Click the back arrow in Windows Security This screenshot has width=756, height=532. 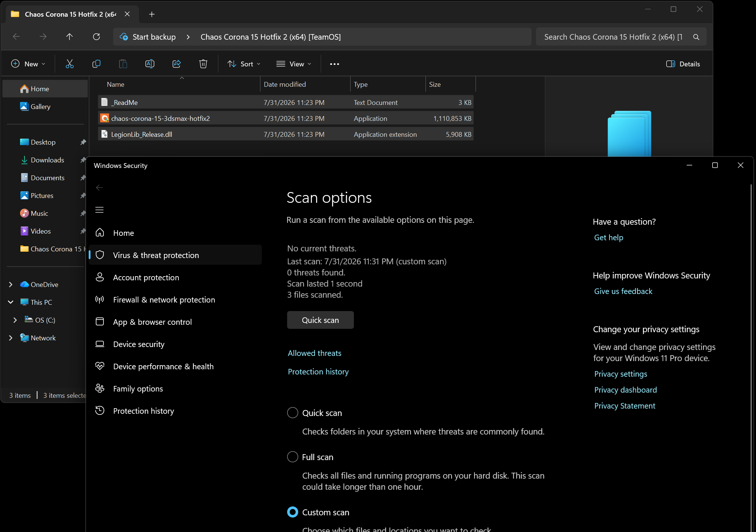point(99,188)
